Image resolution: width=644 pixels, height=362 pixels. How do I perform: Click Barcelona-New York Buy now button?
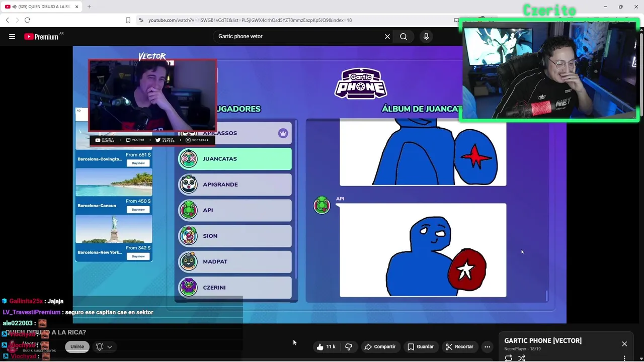click(138, 256)
